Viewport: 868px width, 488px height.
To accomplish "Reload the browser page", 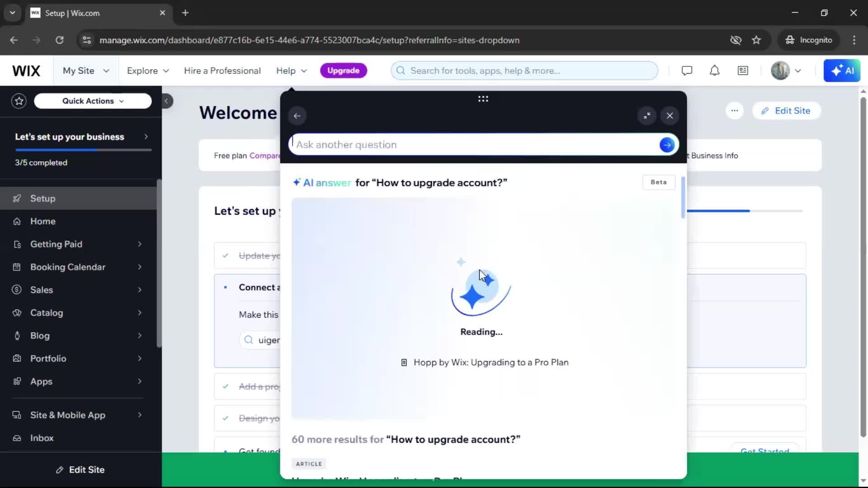I will pyautogui.click(x=59, y=40).
